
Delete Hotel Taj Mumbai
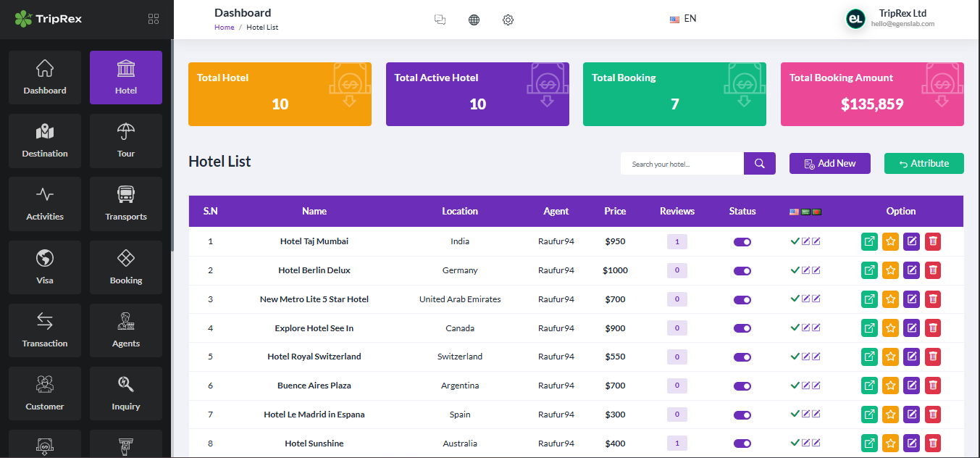(x=933, y=241)
